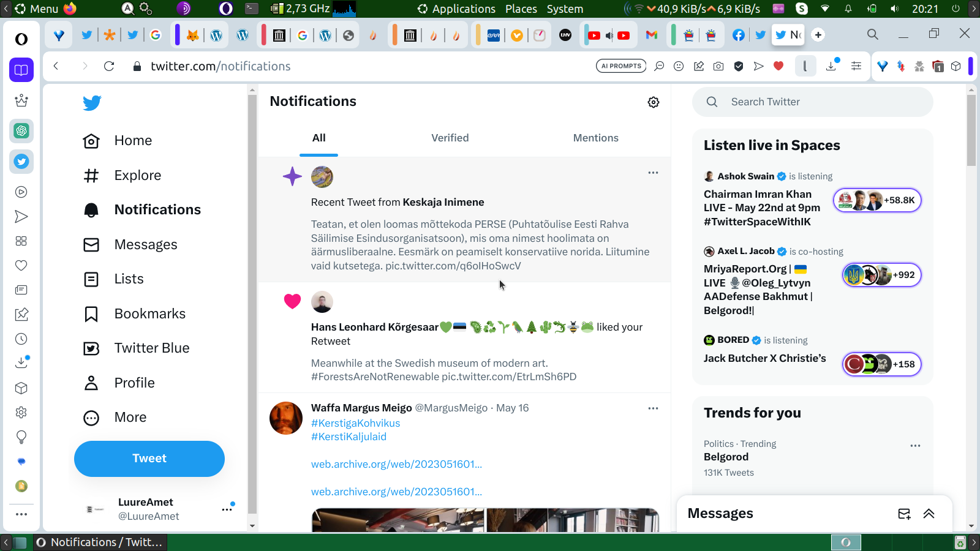This screenshot has height=551, width=980.
Task: Click the twitter.com/notifications address bar
Action: [x=221, y=66]
